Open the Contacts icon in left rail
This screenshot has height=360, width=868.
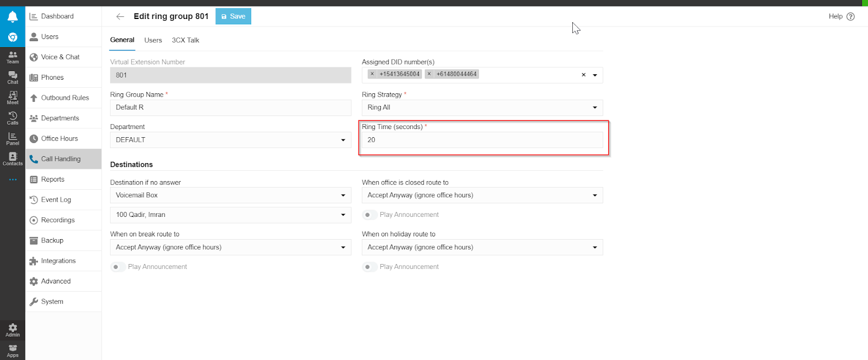pos(12,158)
